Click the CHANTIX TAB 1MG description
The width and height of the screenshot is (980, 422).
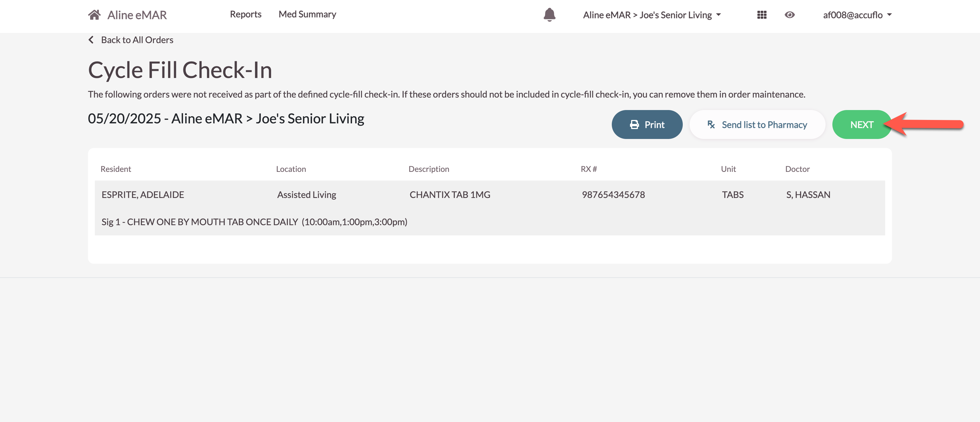point(450,195)
